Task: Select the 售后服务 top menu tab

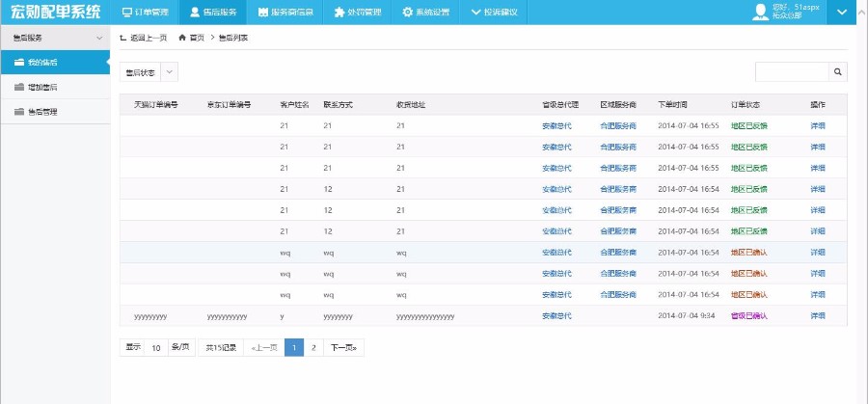Action: pyautogui.click(x=213, y=13)
